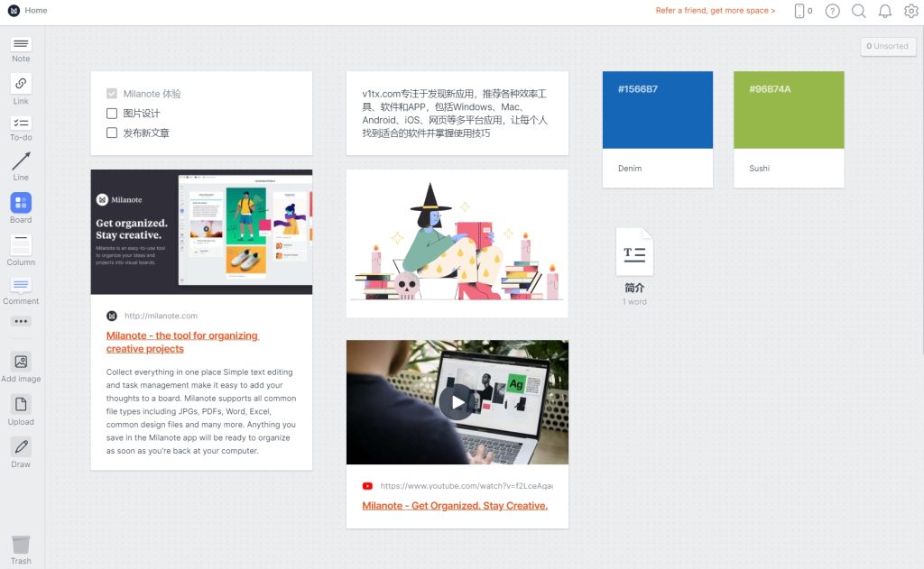The width and height of the screenshot is (924, 569).
Task: Open the http://milanote.com URL
Action: coord(161,316)
